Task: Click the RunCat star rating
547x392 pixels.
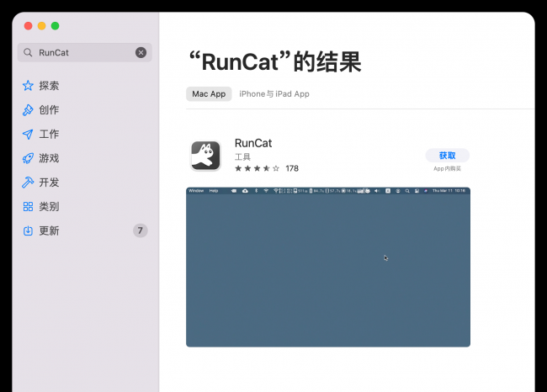Action: [x=258, y=168]
